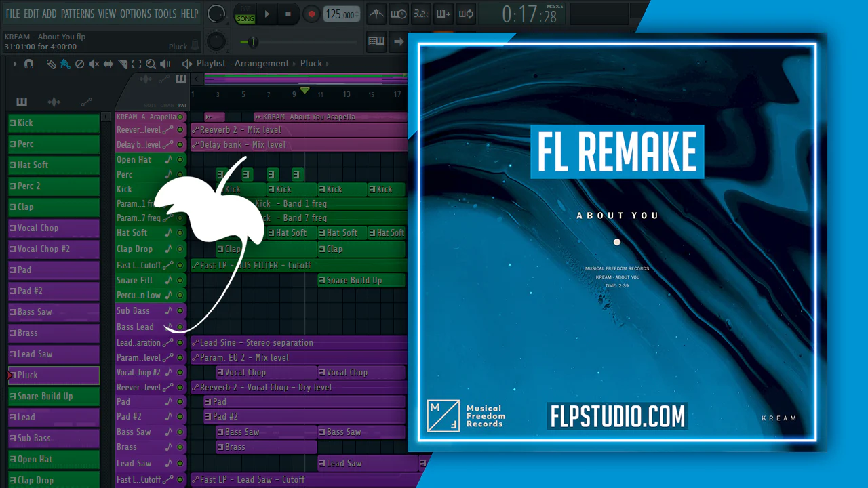
Task: Open the PATTERNS menu
Action: (x=77, y=14)
